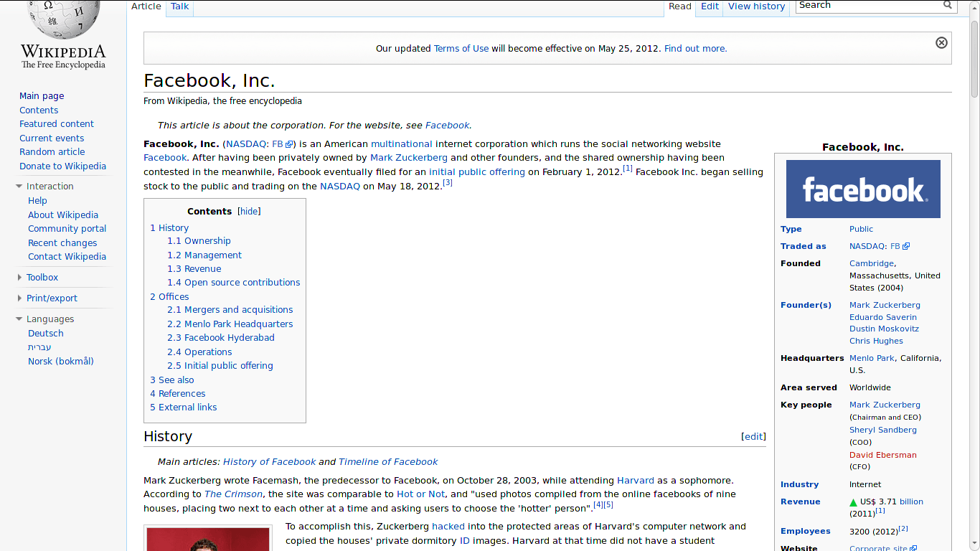Switch to Deutsch language version
Viewport: 980px width, 551px height.
point(46,334)
